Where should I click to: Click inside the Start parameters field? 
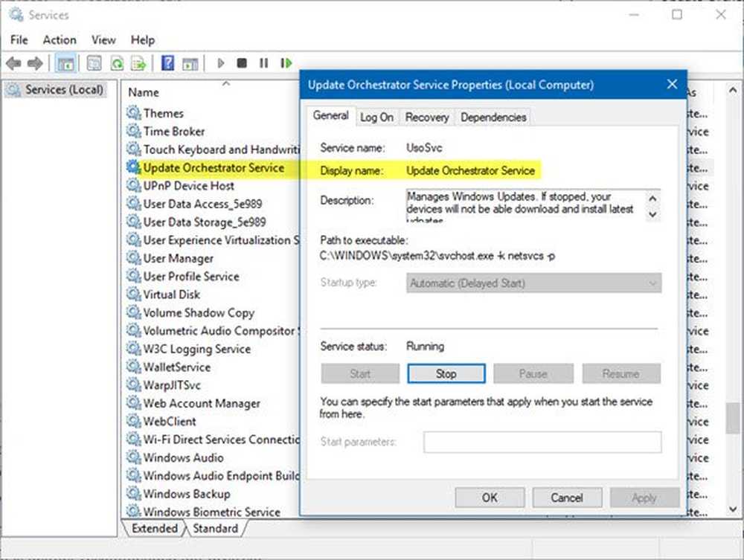tap(541, 441)
